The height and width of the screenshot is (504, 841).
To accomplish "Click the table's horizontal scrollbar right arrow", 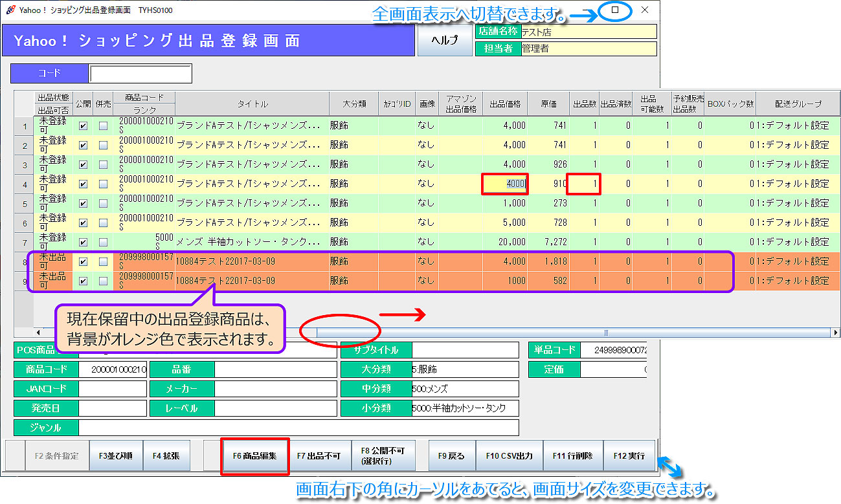I will [x=835, y=333].
